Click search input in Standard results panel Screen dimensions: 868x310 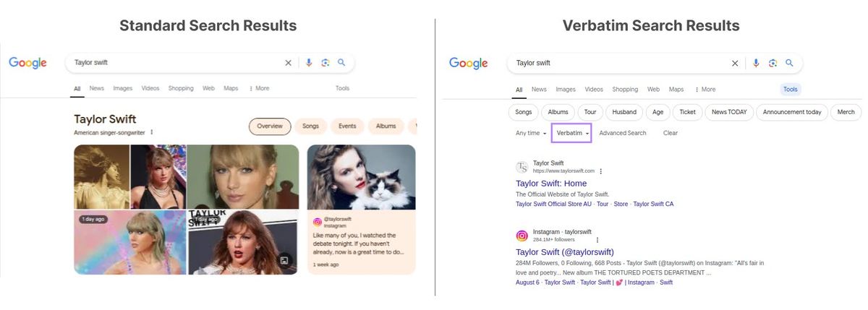[174, 63]
